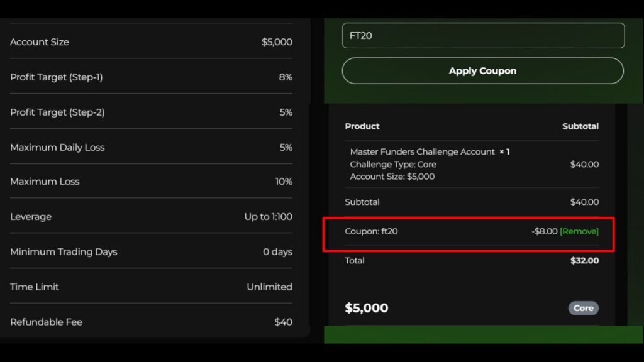The height and width of the screenshot is (362, 644).
Task: Select the Leverage row
Action: click(x=151, y=217)
